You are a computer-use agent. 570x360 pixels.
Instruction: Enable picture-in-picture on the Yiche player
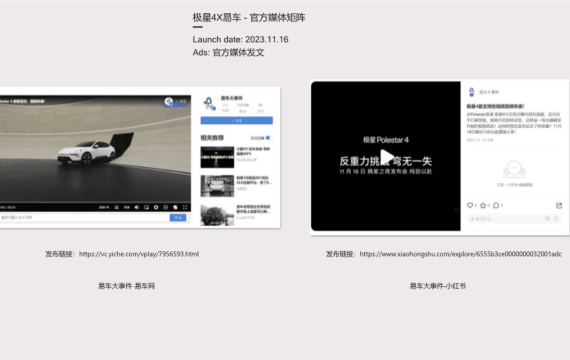pyautogui.click(x=146, y=207)
